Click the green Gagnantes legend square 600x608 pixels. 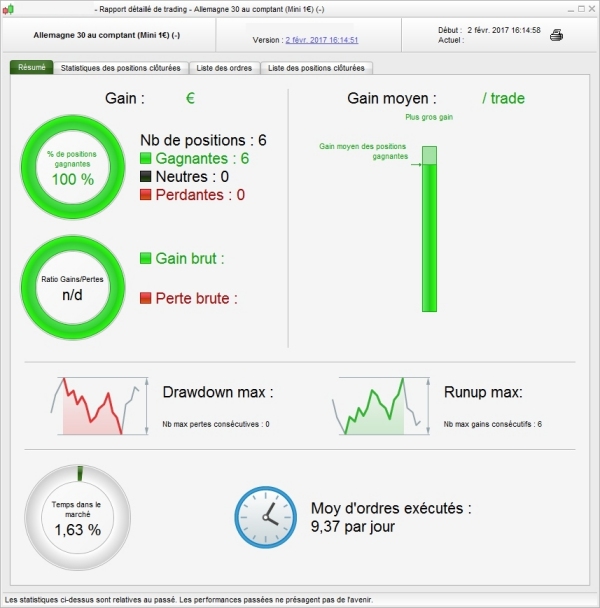[145, 158]
